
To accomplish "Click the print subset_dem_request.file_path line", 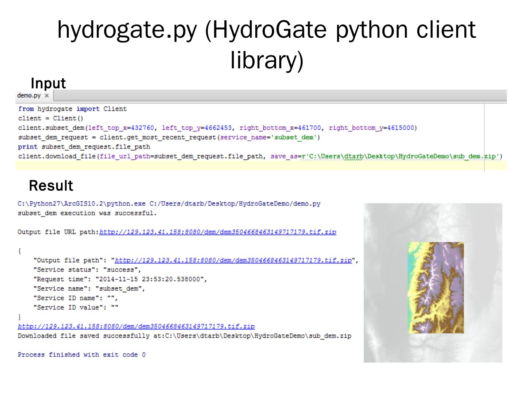I will (84, 147).
